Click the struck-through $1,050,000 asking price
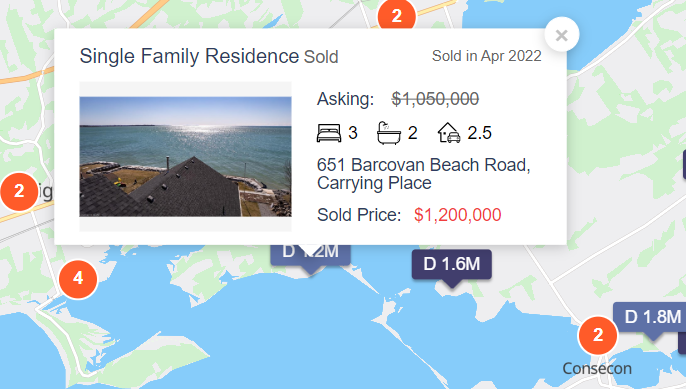 pos(435,99)
